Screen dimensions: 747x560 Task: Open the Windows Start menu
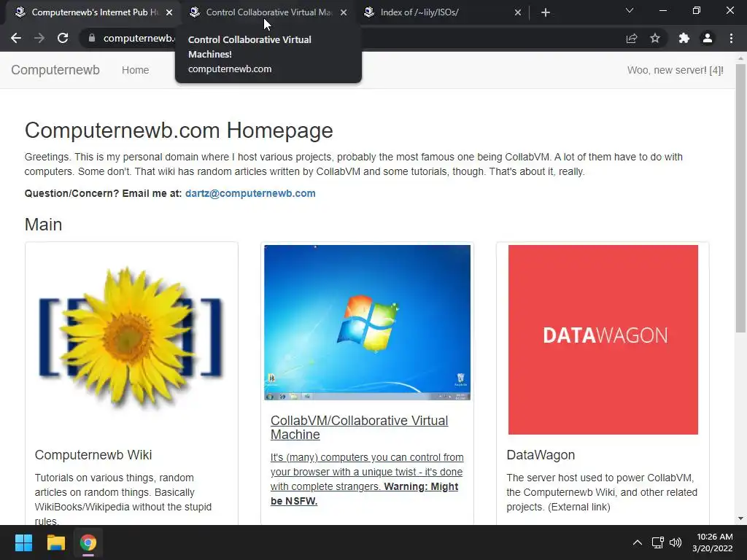tap(23, 542)
